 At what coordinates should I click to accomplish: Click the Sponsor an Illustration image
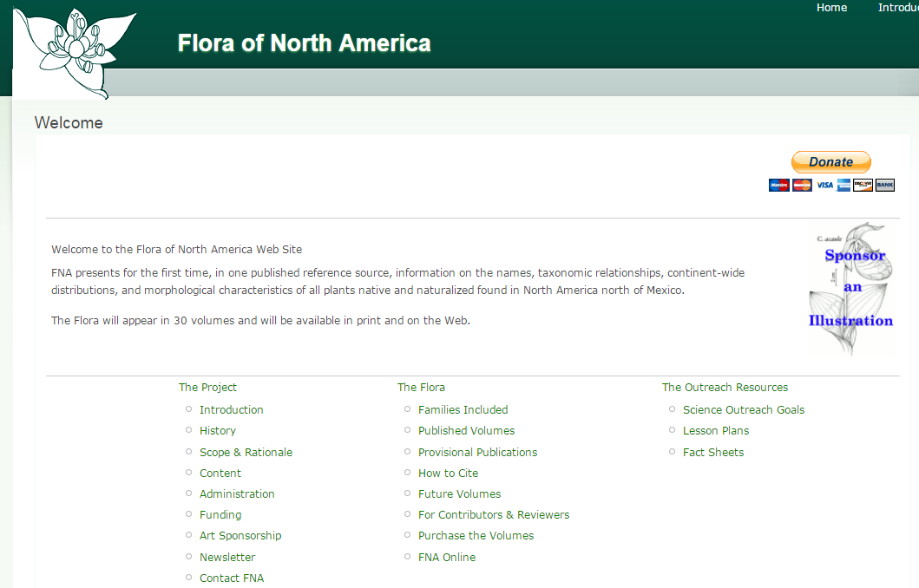[850, 290]
